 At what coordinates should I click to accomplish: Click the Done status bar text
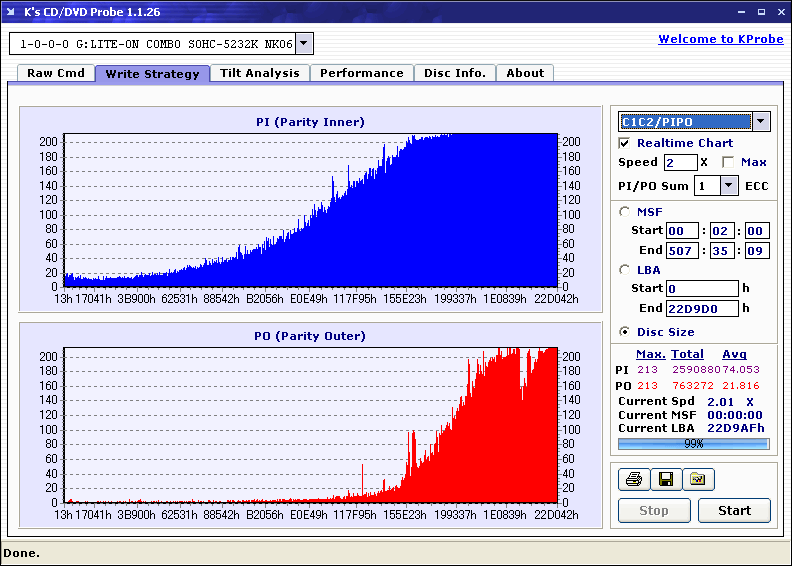21,553
